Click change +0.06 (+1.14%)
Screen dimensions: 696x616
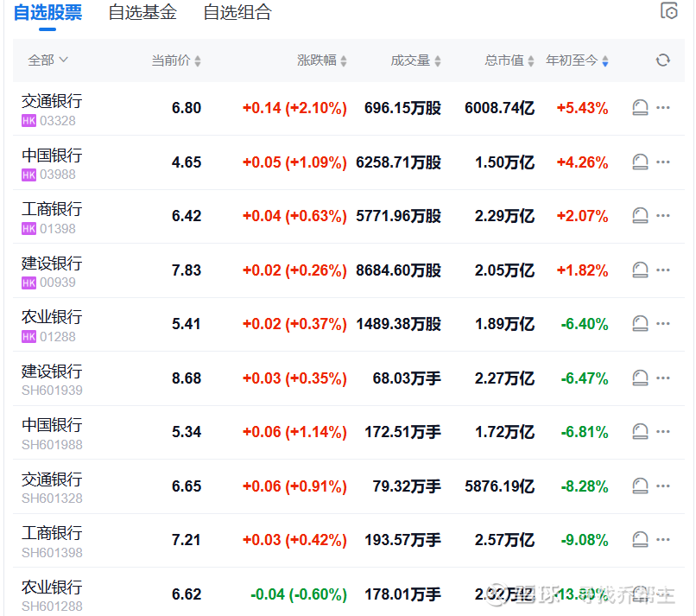(294, 432)
